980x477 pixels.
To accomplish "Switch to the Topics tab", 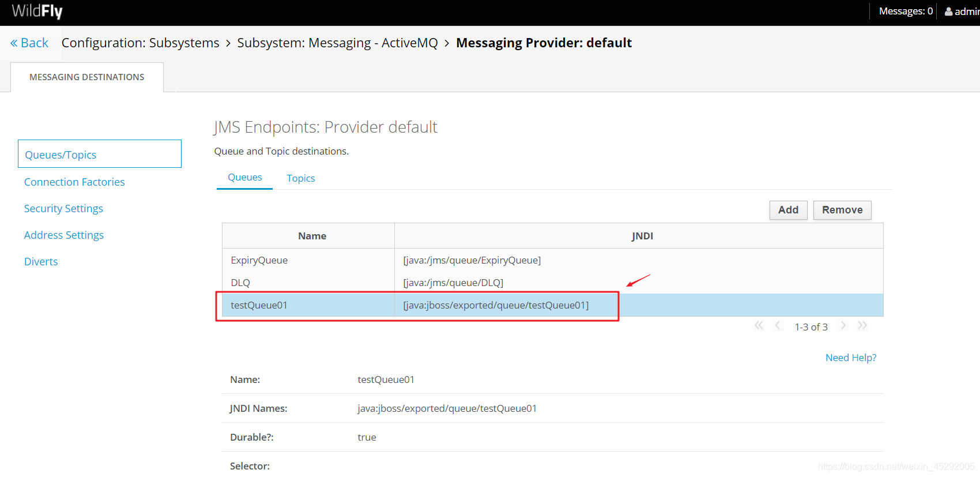I will point(301,178).
